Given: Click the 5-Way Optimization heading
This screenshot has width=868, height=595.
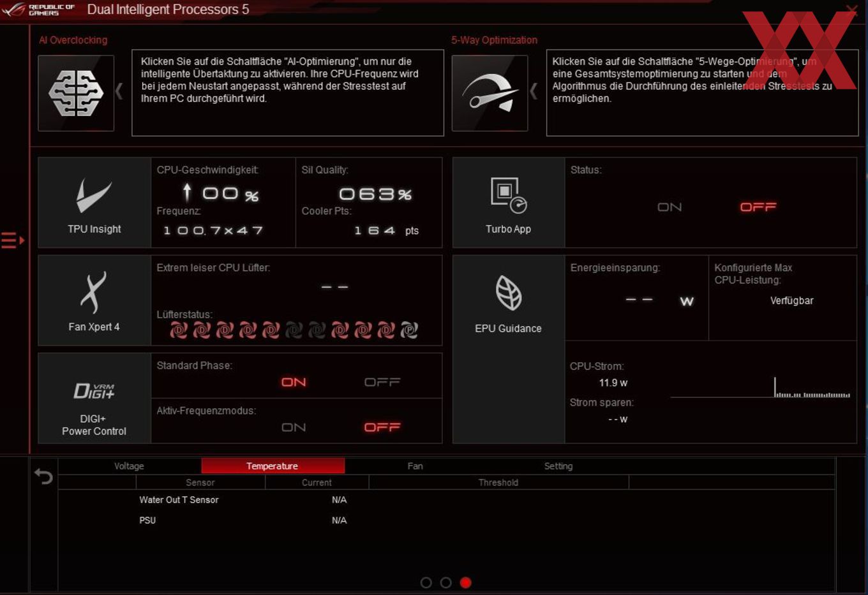Looking at the screenshot, I should [495, 40].
